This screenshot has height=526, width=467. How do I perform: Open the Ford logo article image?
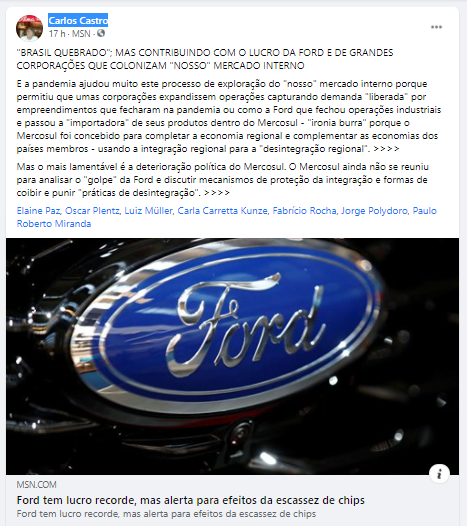(x=232, y=356)
